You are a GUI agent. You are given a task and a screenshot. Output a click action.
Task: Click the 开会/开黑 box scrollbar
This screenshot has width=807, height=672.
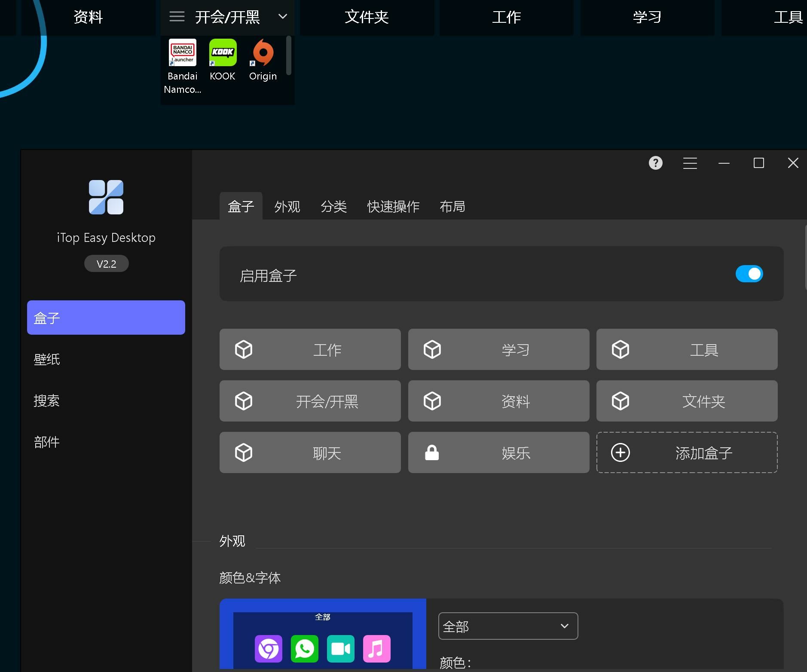click(289, 56)
